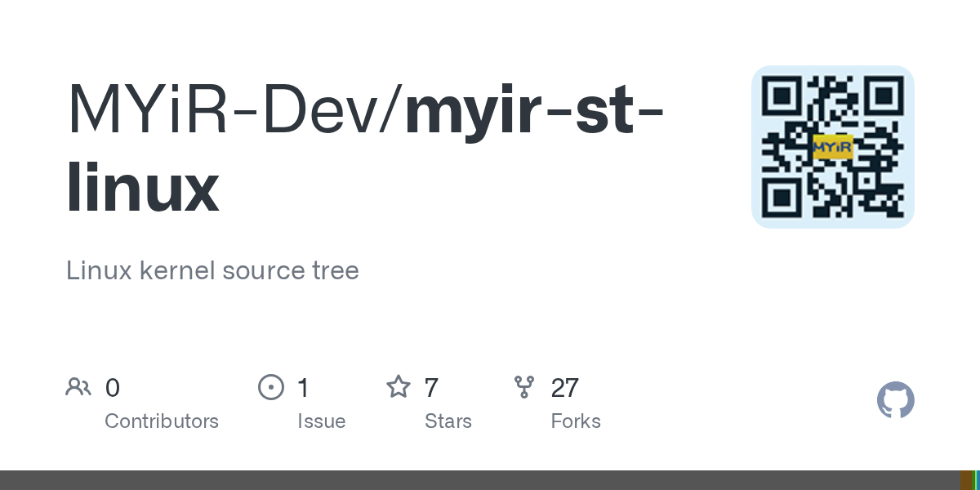Click the 'Stars' label

point(448,421)
